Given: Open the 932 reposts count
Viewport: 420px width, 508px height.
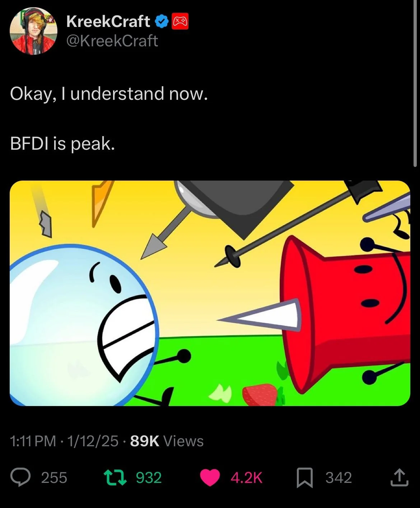Looking at the screenshot, I should coord(149,478).
